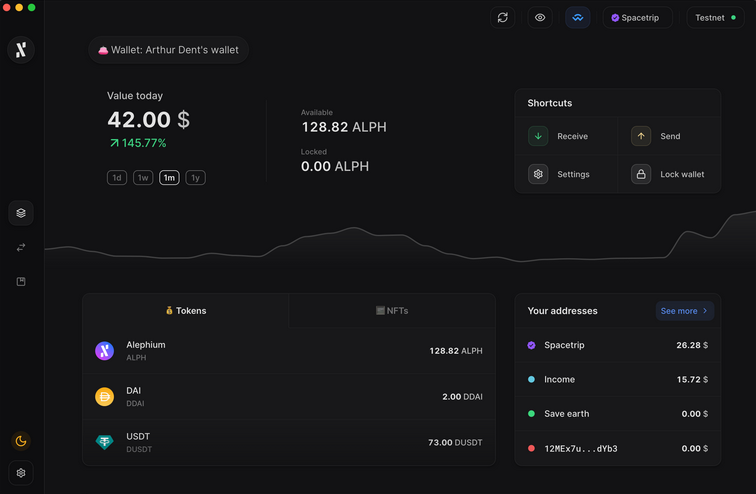Viewport: 756px width, 494px height.
Task: Switch to the NFTs tab
Action: (x=392, y=311)
